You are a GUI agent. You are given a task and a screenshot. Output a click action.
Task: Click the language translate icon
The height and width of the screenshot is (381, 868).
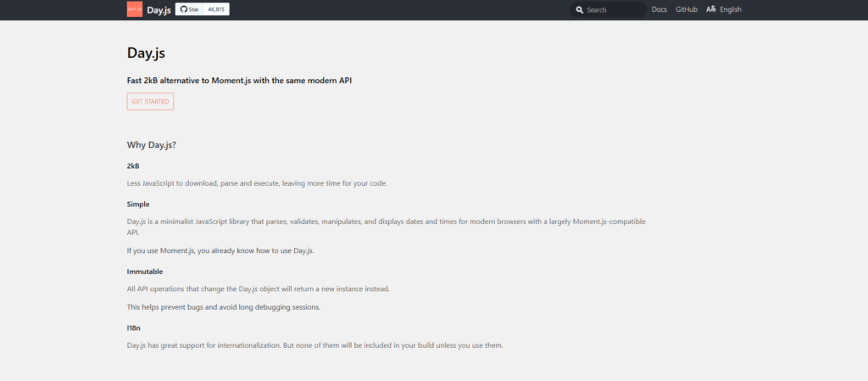click(x=711, y=9)
